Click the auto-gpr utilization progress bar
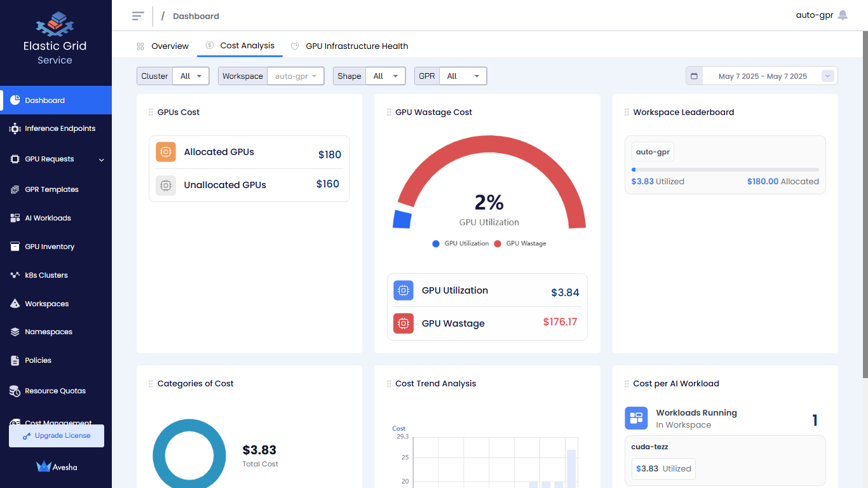The width and height of the screenshot is (868, 488). pyautogui.click(x=724, y=170)
